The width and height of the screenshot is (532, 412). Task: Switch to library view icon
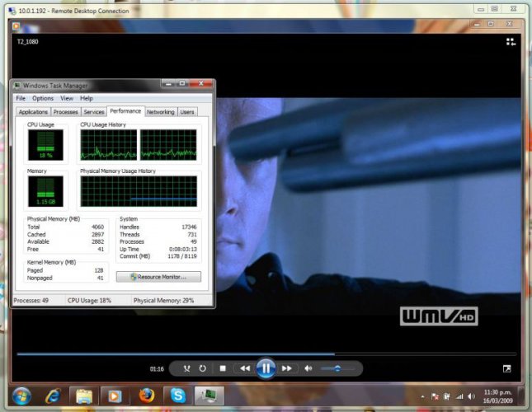(511, 41)
